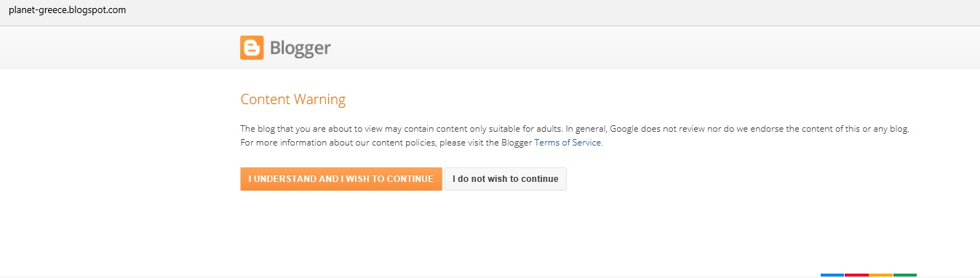Click the word Google in the warning paragraph
Image resolution: width=980 pixels, height=278 pixels.
pos(624,129)
